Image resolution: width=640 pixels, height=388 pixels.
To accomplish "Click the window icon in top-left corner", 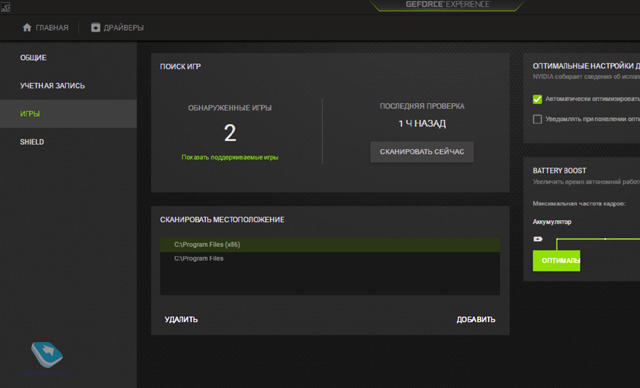I will click(x=5, y=6).
